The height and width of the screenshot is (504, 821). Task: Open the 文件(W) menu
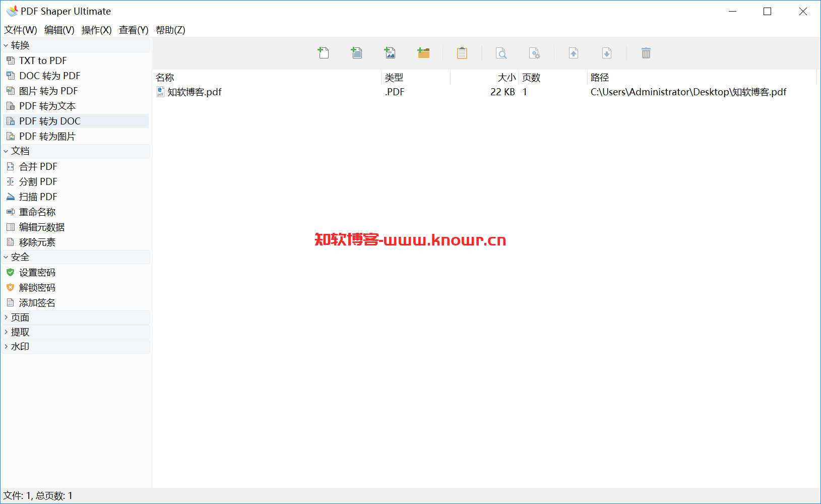pos(21,30)
